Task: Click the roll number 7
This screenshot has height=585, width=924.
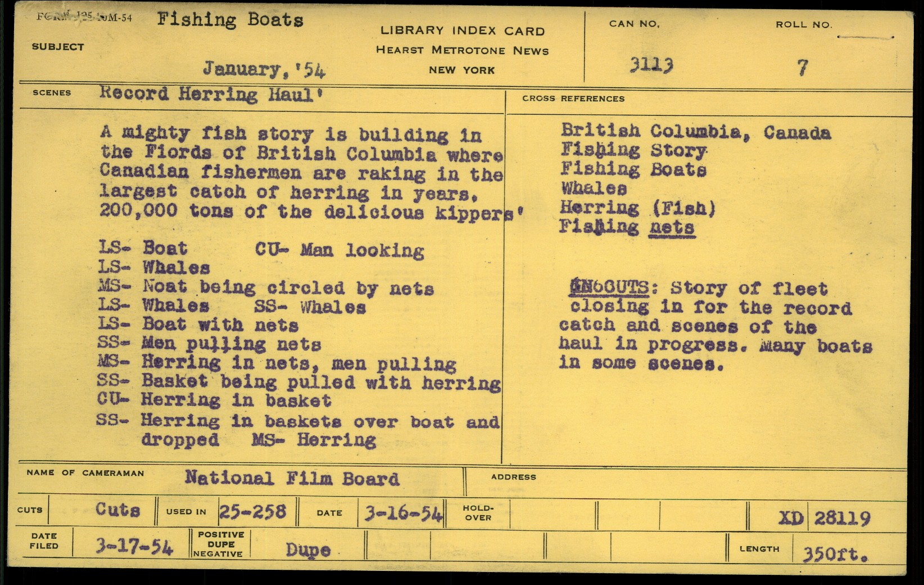Action: [x=803, y=67]
